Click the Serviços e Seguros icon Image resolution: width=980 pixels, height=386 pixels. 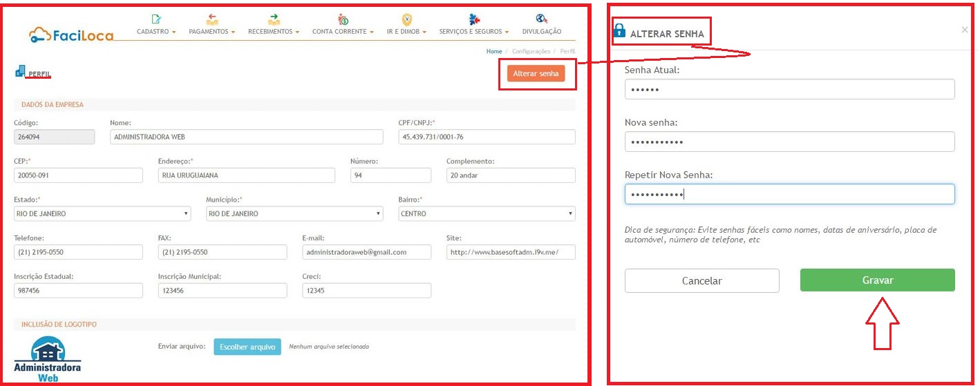tap(474, 19)
